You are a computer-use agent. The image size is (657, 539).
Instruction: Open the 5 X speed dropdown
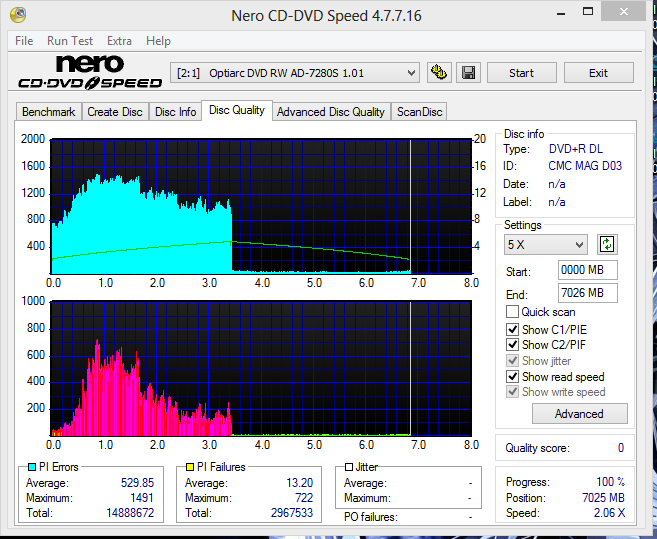point(545,244)
